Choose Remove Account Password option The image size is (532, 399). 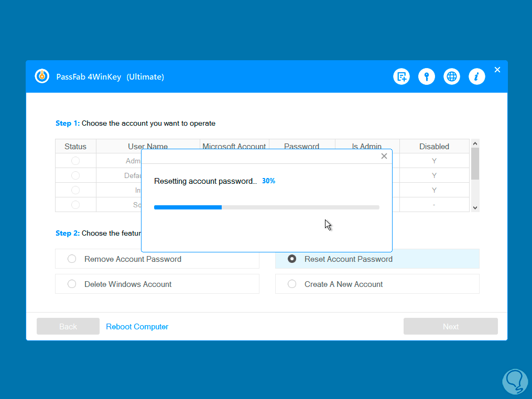coord(157,259)
